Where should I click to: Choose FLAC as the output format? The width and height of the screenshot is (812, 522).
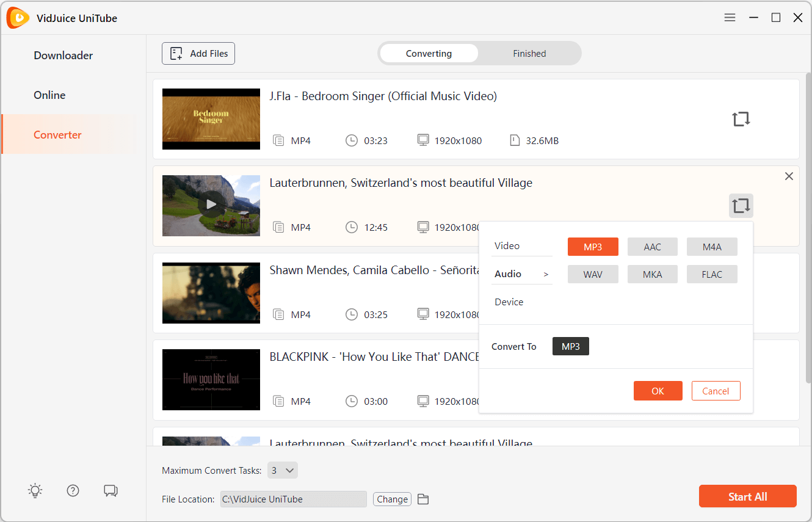711,275
